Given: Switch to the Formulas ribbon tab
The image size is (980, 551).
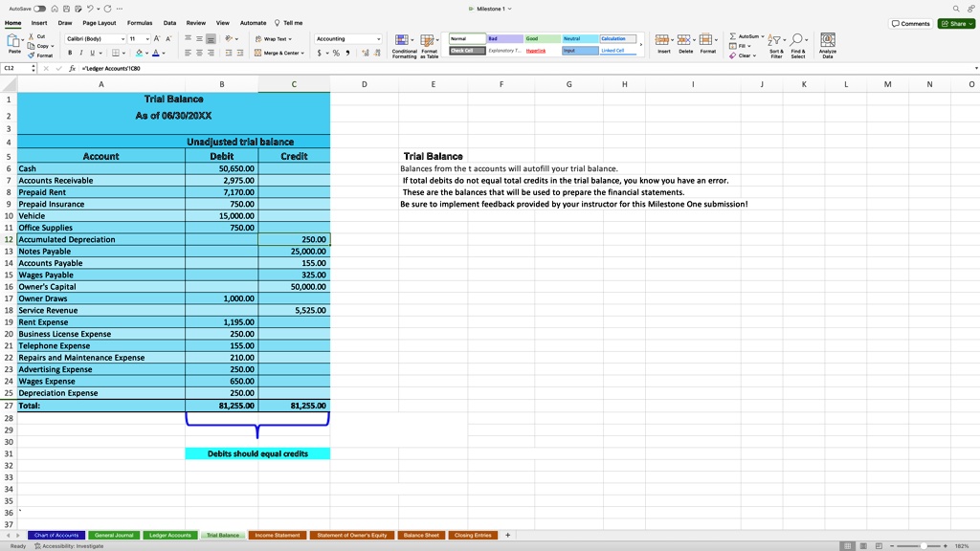Looking at the screenshot, I should click(x=140, y=23).
